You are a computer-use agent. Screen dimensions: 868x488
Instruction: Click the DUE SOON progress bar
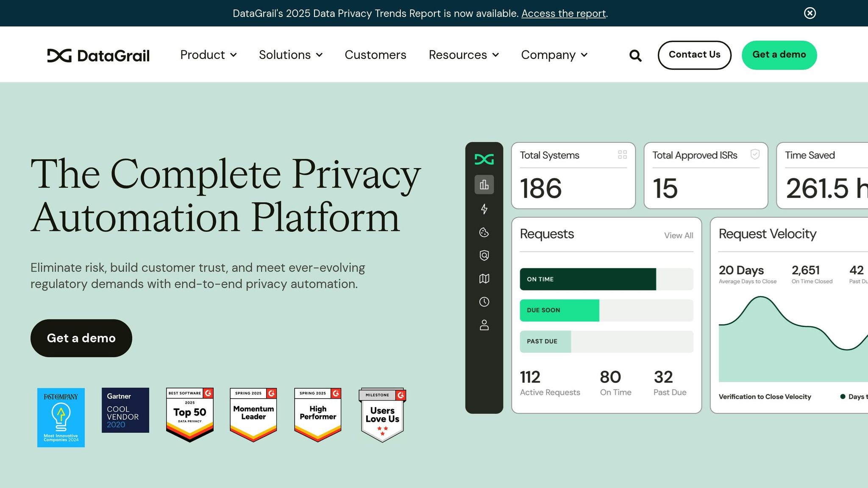606,311
